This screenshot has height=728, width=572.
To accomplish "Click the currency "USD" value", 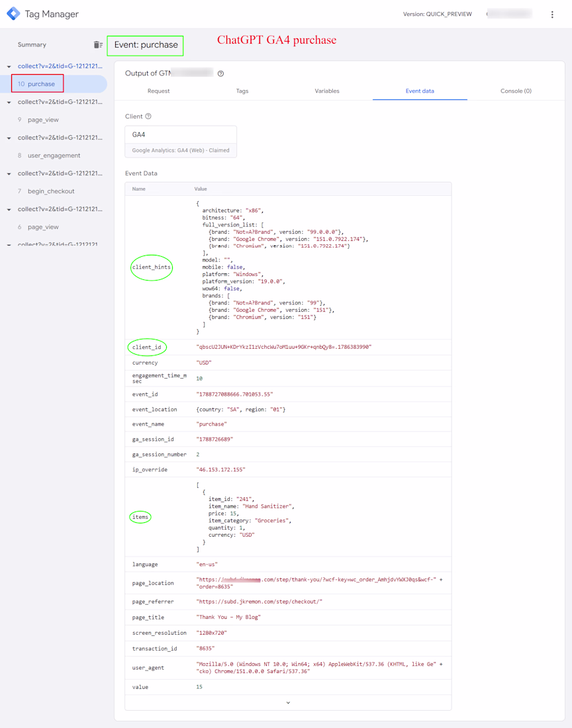I will (204, 363).
